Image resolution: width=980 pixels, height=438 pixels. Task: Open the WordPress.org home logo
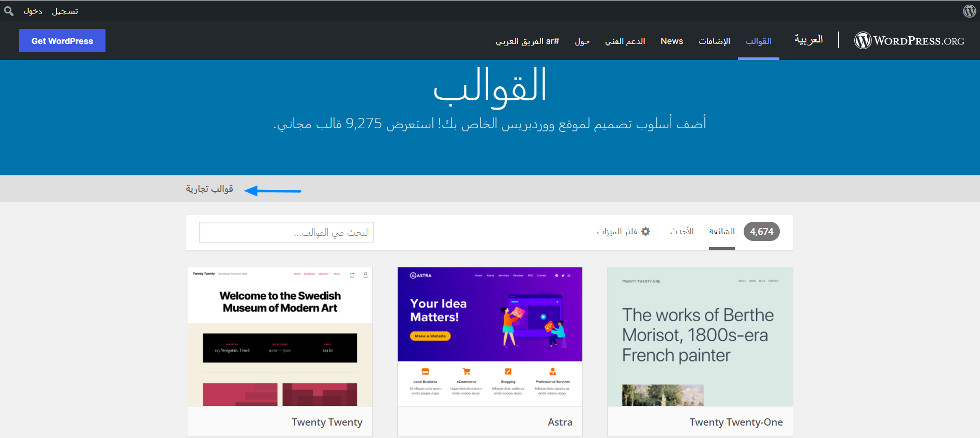coord(909,40)
